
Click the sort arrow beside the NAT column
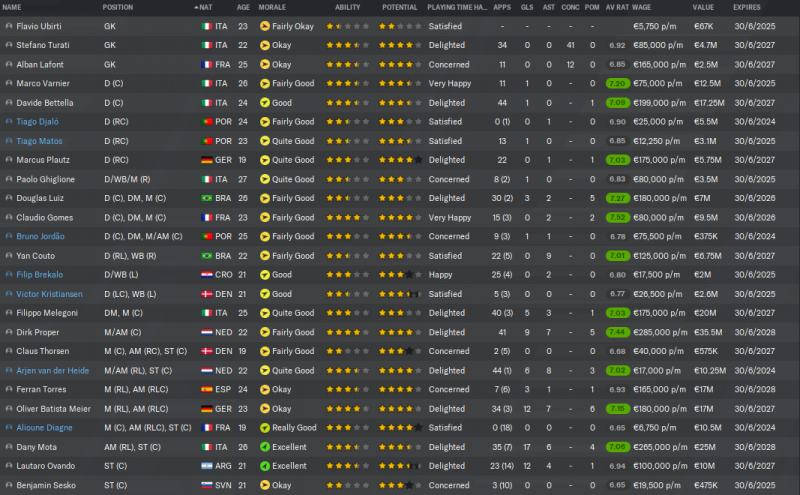(197, 7)
